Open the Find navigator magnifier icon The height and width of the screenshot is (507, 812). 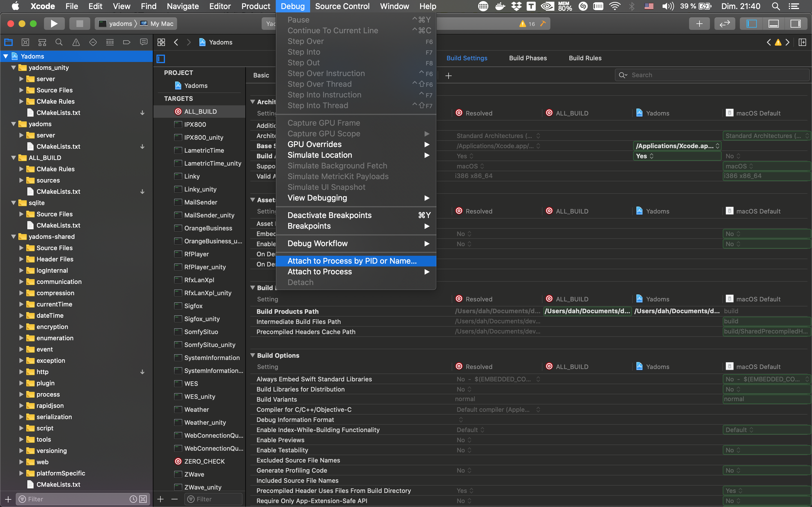coord(59,42)
